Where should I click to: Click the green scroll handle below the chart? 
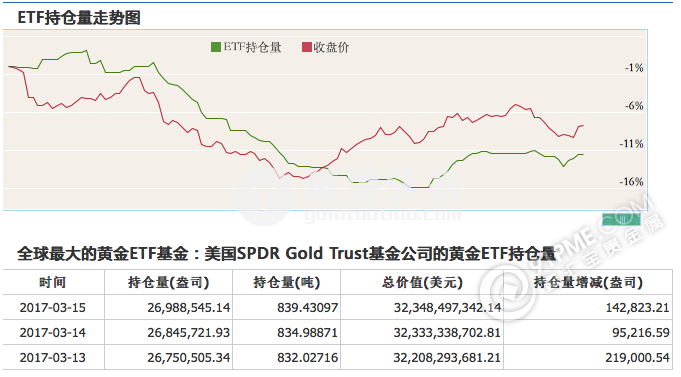tap(621, 219)
